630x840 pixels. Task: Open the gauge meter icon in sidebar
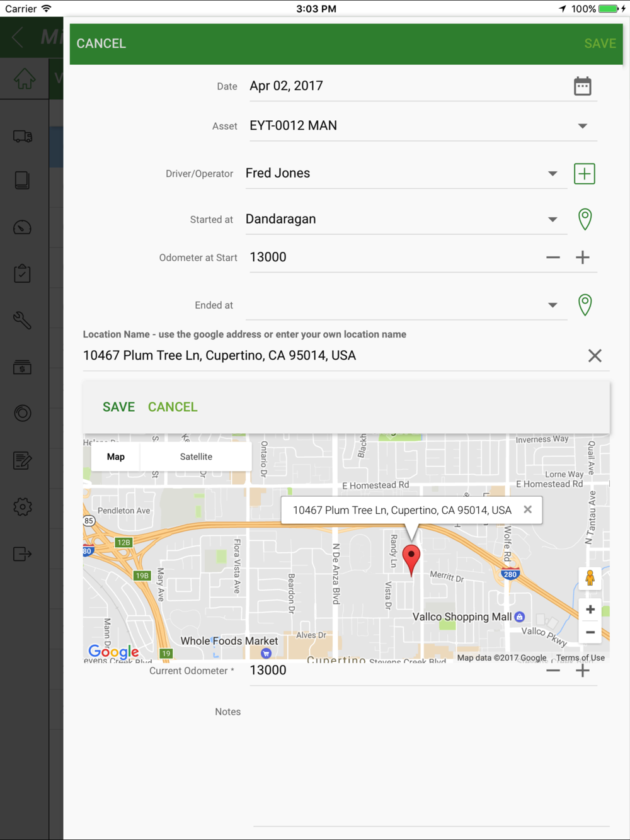pos(22,227)
